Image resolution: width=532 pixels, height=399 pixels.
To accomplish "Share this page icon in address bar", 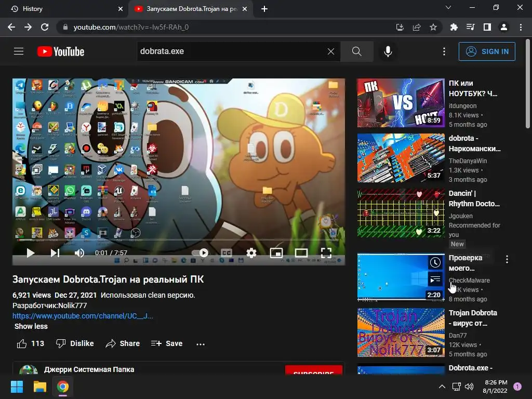I will coord(417,27).
